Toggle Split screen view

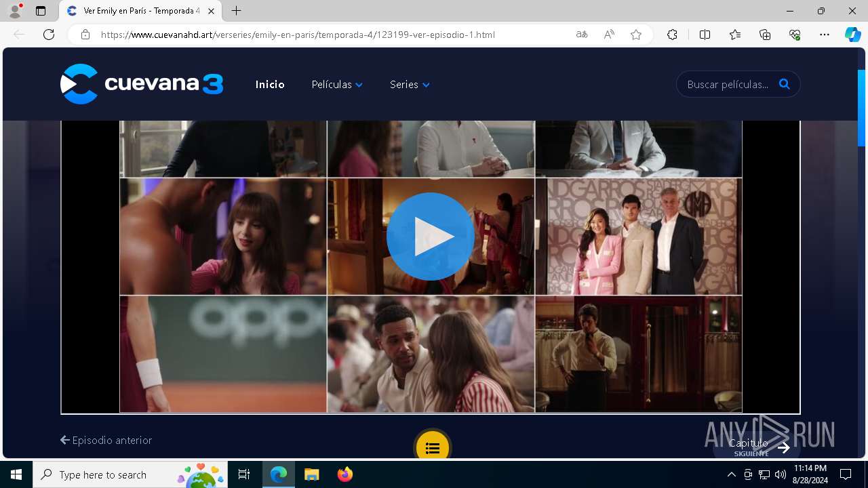(705, 35)
